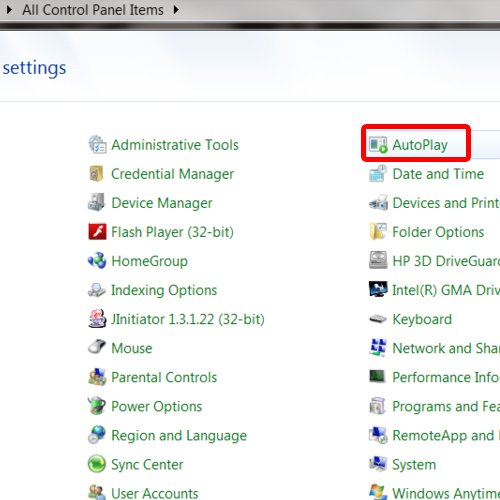Click the Programs and Features icon

(x=378, y=406)
